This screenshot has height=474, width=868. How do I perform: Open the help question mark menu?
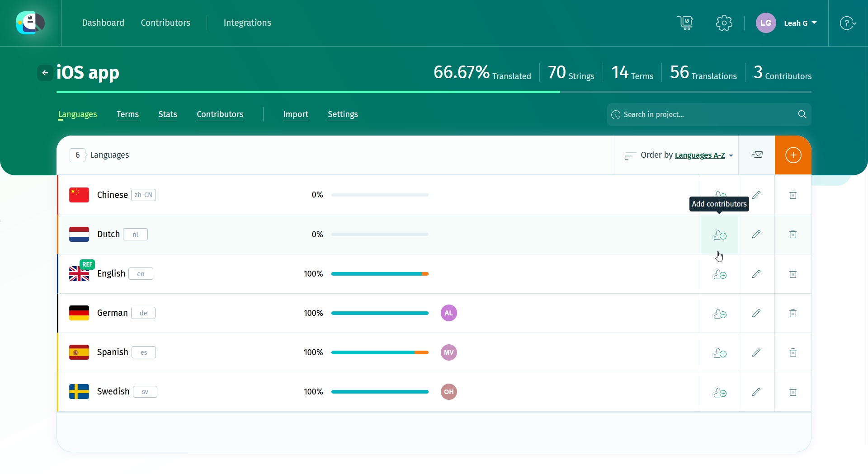click(848, 23)
